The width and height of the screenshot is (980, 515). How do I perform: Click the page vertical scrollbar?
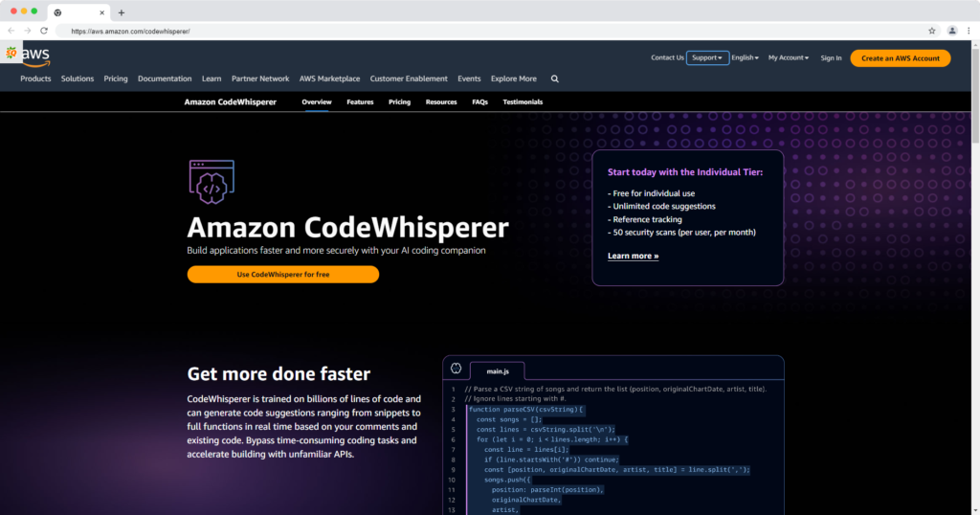pos(975,97)
